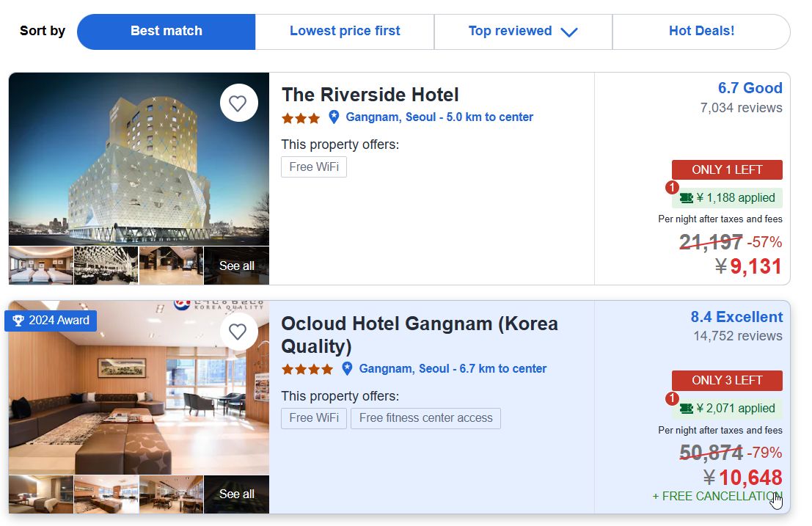The height and width of the screenshot is (526, 812).
Task: Favorite Ocloud Hotel Gangnam with heart
Action: click(x=238, y=332)
